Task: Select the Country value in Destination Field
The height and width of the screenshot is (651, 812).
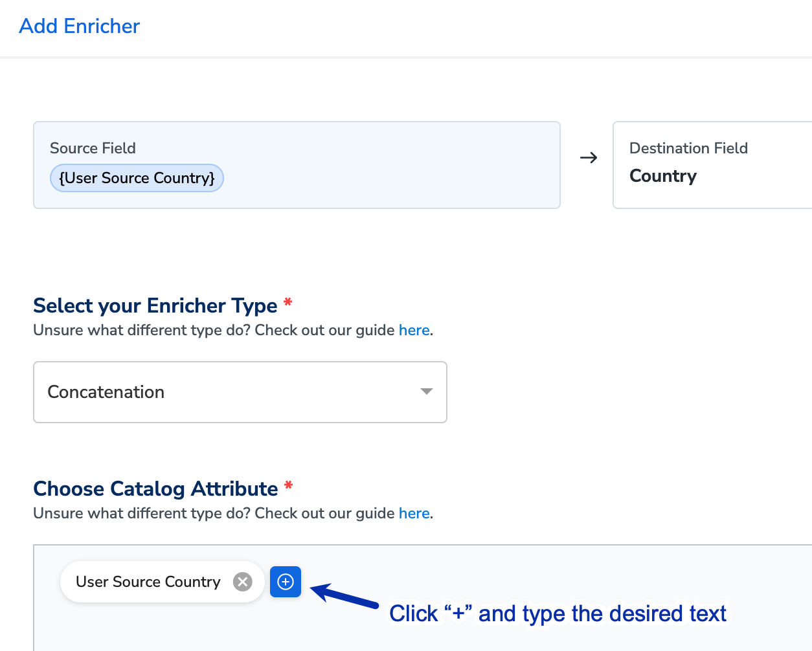Action: pyautogui.click(x=662, y=176)
